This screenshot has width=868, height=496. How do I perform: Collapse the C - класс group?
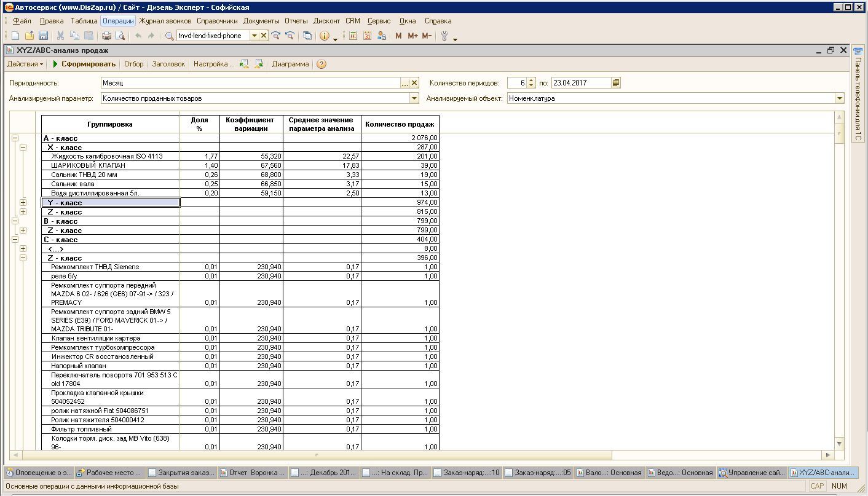point(15,240)
